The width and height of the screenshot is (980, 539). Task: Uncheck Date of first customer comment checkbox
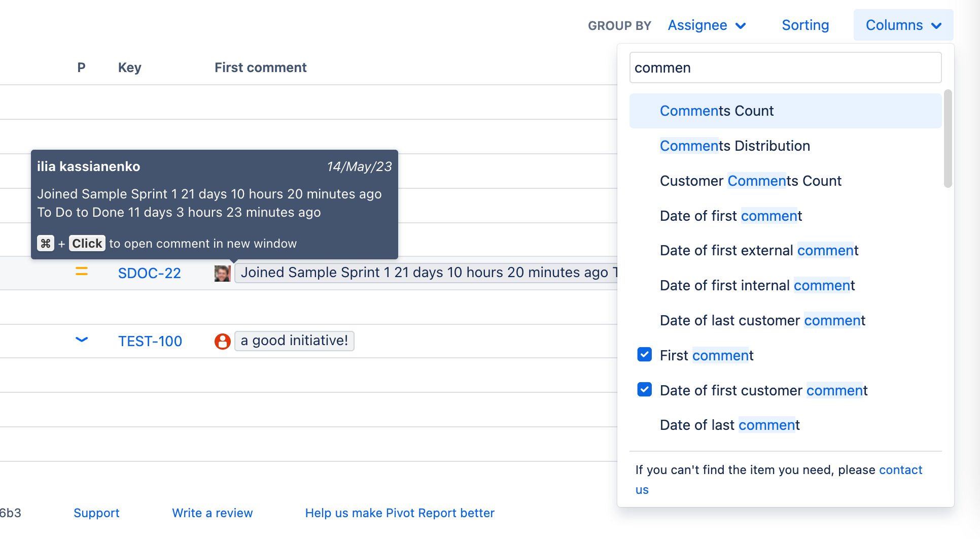(644, 389)
